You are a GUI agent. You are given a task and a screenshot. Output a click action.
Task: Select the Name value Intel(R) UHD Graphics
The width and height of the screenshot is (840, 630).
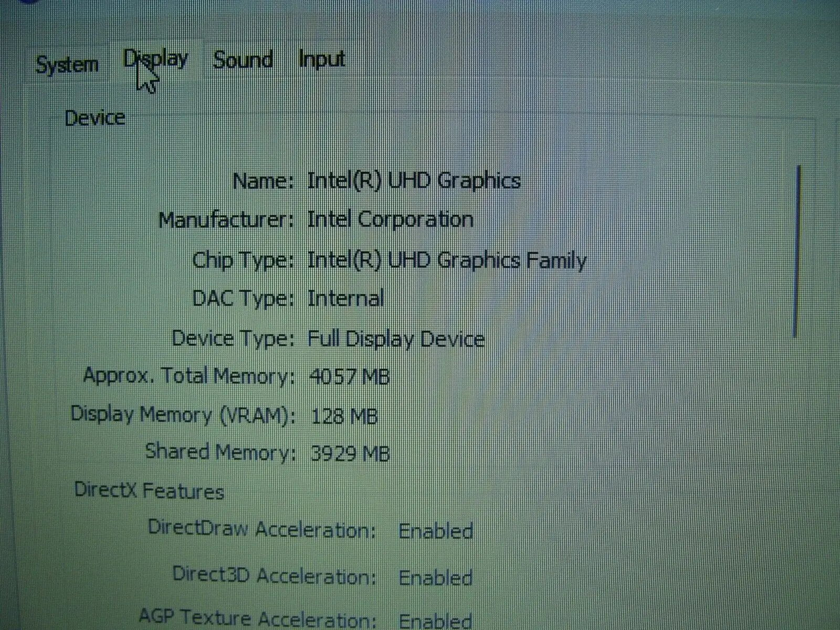414,181
